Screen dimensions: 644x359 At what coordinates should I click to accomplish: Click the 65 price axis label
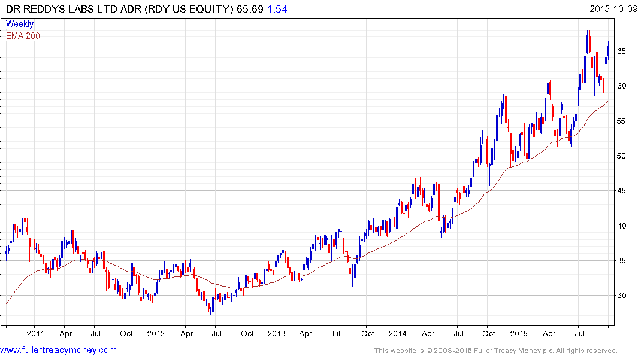pos(622,51)
